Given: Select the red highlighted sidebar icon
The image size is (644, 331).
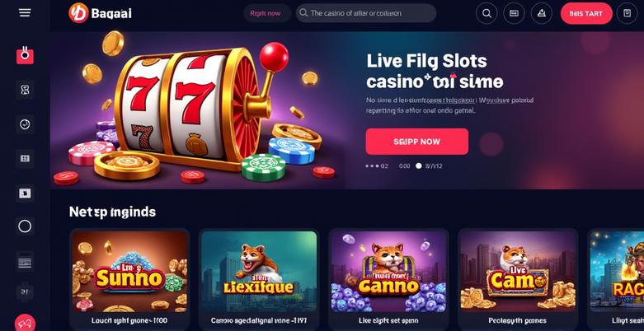Looking at the screenshot, I should (x=25, y=55).
